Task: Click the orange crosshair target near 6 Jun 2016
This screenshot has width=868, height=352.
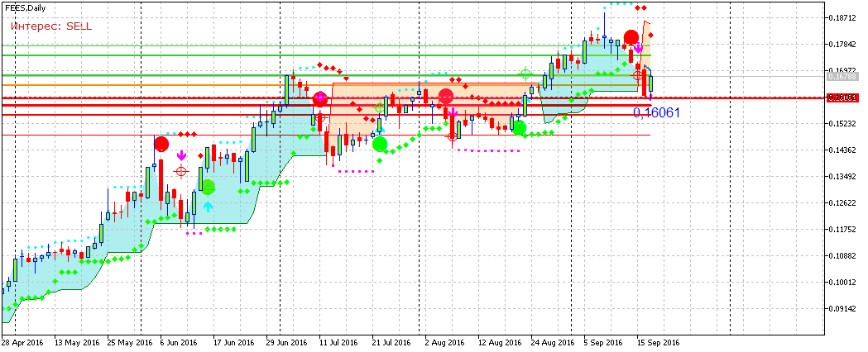Action: click(181, 171)
